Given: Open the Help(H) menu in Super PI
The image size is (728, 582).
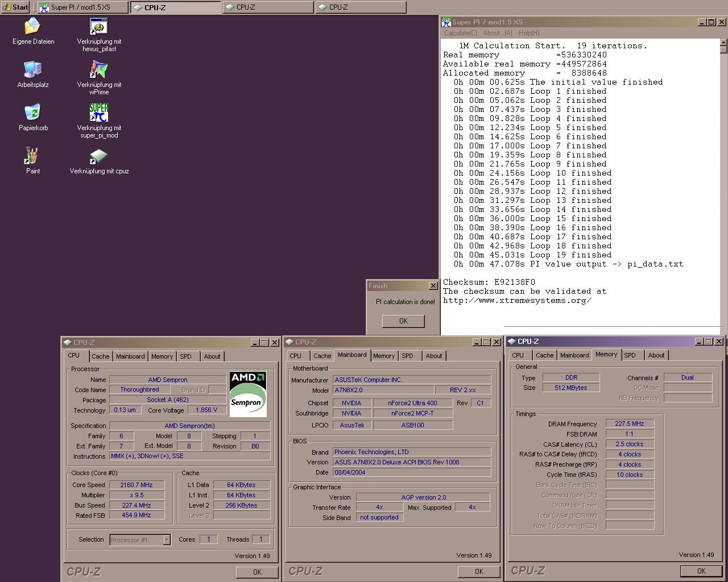Looking at the screenshot, I should (x=529, y=33).
